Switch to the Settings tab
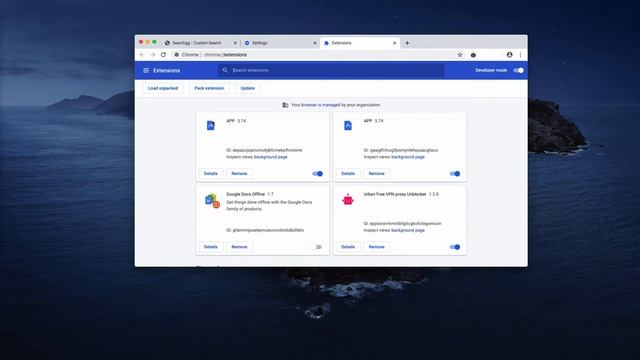 pyautogui.click(x=280, y=43)
